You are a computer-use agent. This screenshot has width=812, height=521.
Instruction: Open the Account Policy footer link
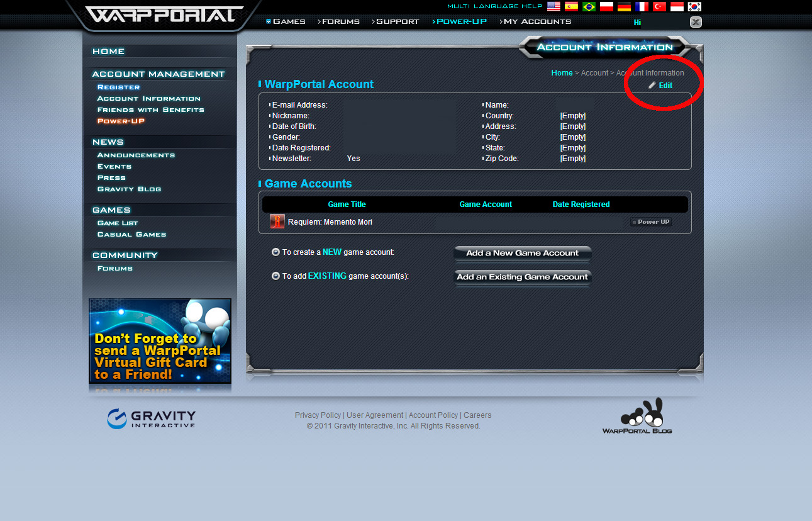(x=433, y=415)
